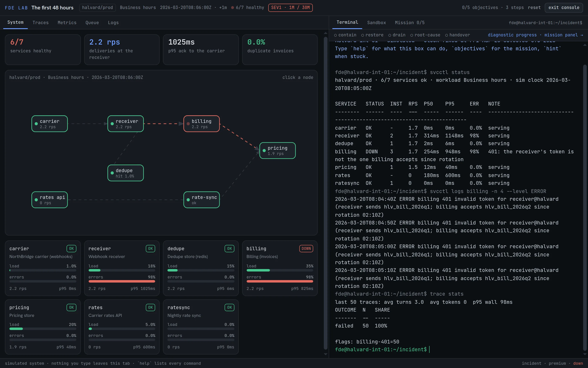Open the dedupe node in the diagram
The image size is (588, 368).
pyautogui.click(x=126, y=173)
